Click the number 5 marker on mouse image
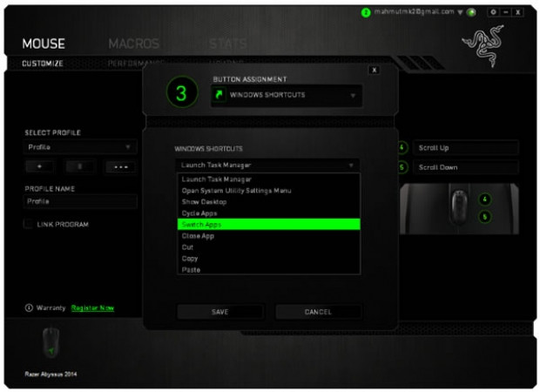The height and width of the screenshot is (392, 540). pyautogui.click(x=484, y=217)
